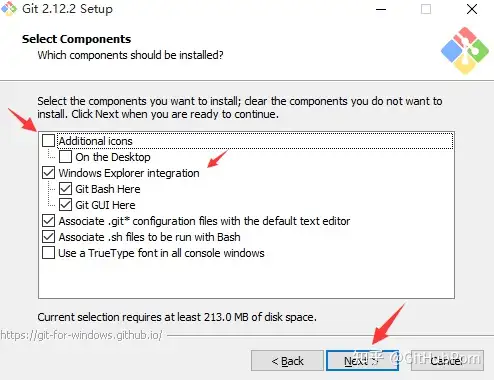Toggle the Git GUI Here checkbox

coord(65,205)
